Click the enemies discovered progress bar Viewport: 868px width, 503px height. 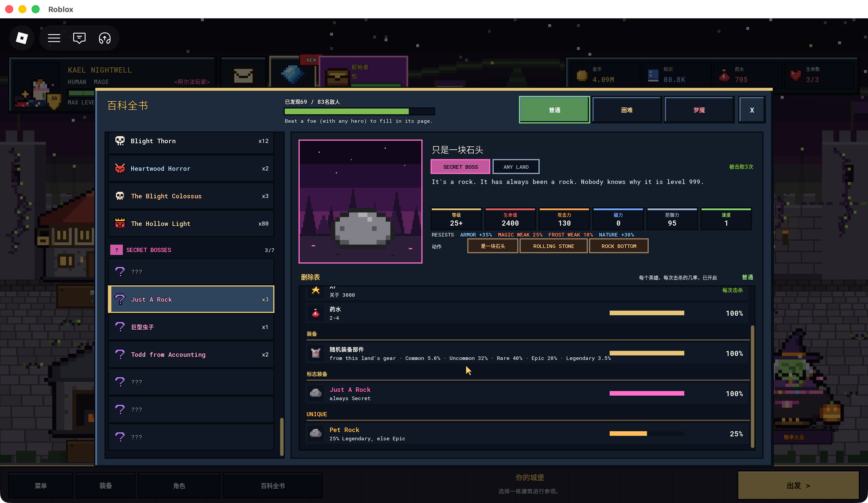(x=359, y=111)
